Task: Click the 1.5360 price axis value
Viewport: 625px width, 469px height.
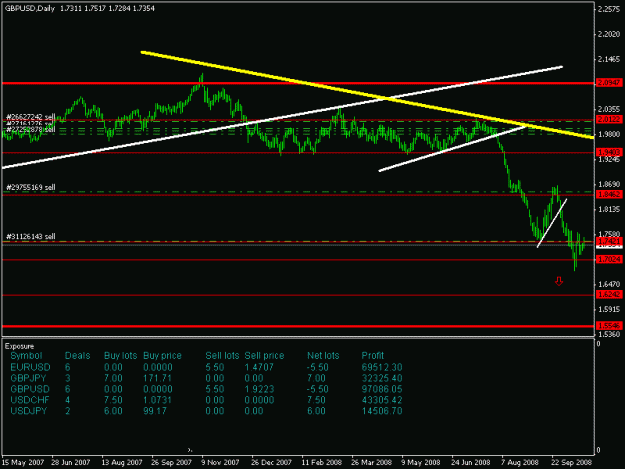Action: coord(609,334)
